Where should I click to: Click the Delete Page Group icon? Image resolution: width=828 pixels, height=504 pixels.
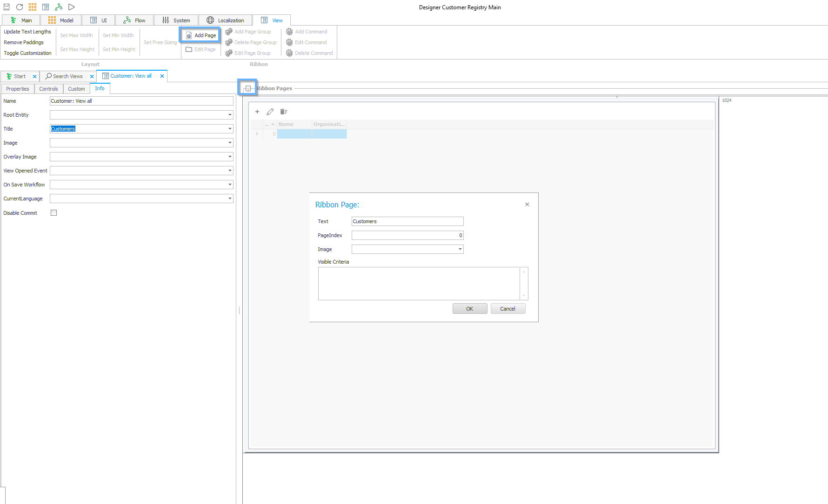pyautogui.click(x=229, y=42)
